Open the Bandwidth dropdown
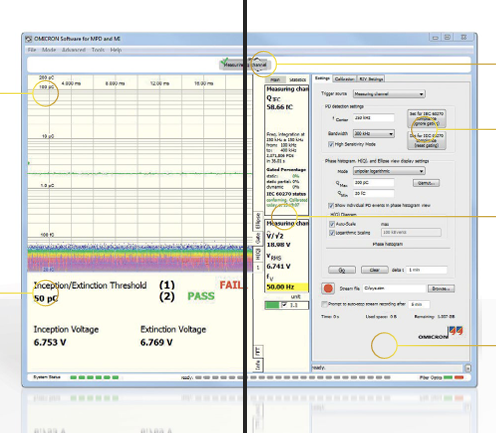The image size is (496, 433). [x=374, y=134]
